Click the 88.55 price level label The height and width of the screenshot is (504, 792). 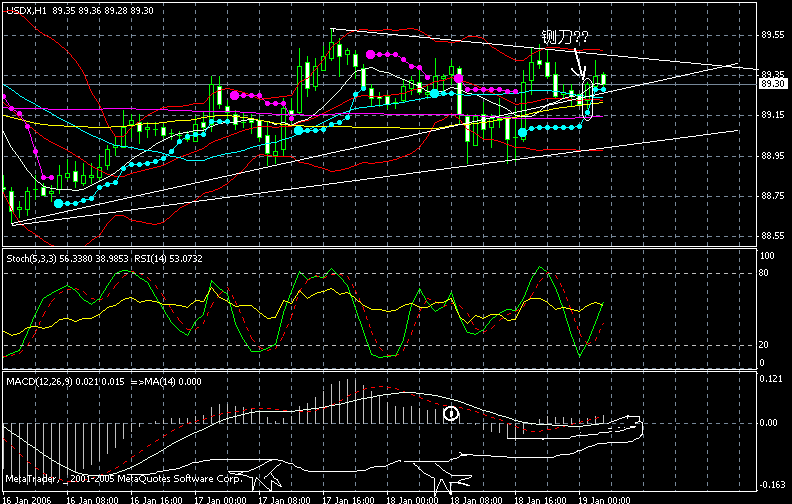tap(773, 236)
